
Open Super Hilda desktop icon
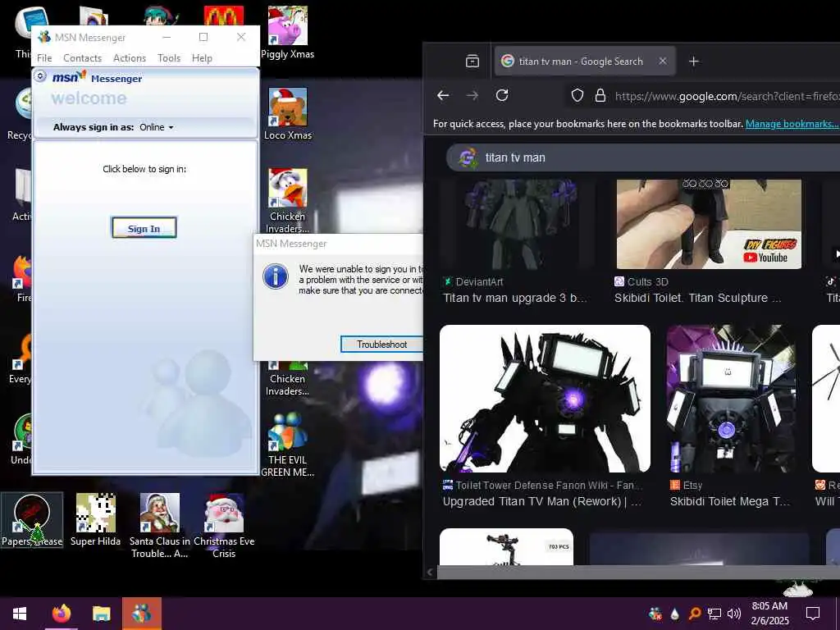[x=95, y=520]
